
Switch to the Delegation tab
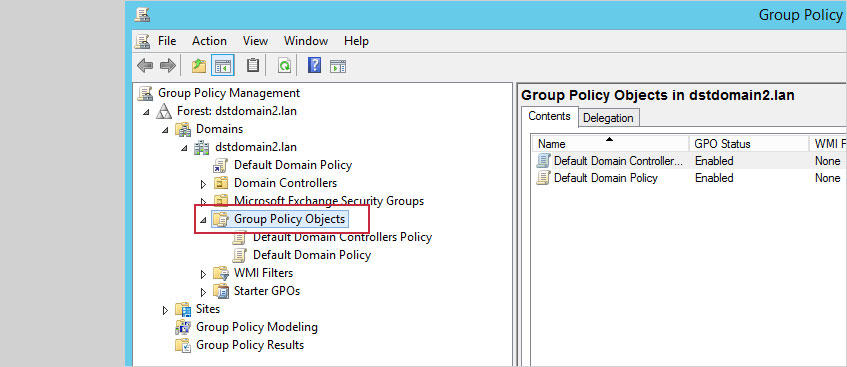[x=608, y=118]
